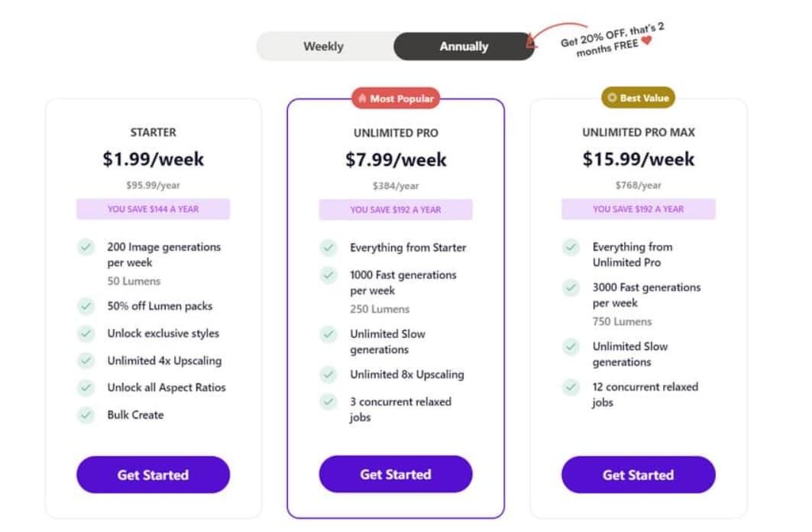This screenshot has height=532, width=812.
Task: Click the Most Popular badge
Action: pos(396,99)
